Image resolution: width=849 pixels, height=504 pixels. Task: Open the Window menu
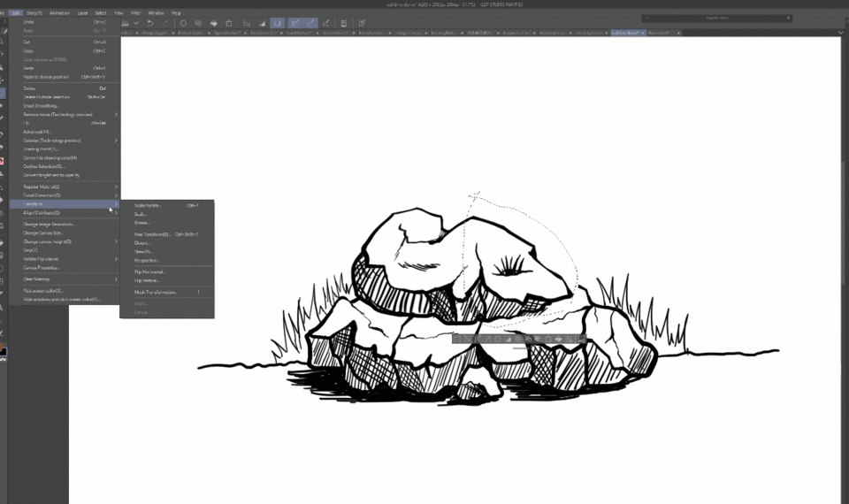click(x=156, y=12)
